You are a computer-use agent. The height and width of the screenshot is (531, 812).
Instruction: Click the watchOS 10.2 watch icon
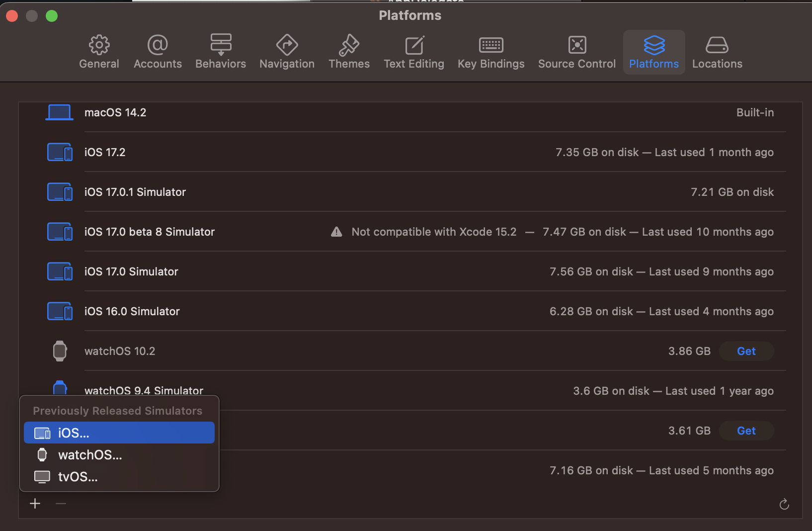pos(60,351)
